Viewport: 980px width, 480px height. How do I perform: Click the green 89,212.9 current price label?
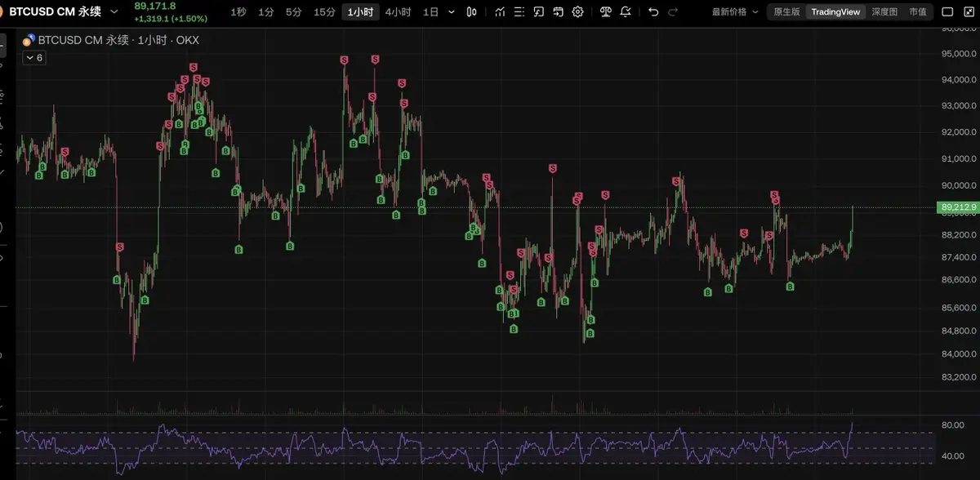[x=957, y=207]
